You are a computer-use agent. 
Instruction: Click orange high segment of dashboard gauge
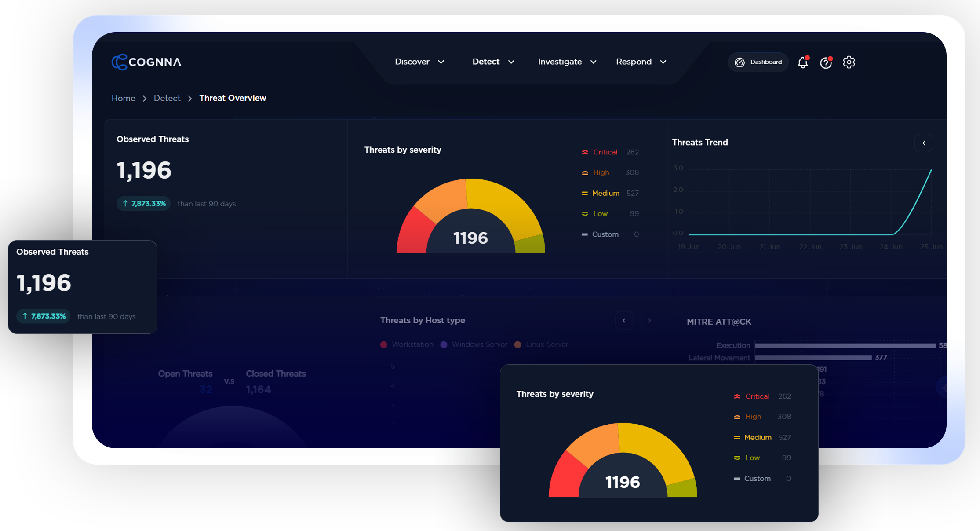pos(444,198)
